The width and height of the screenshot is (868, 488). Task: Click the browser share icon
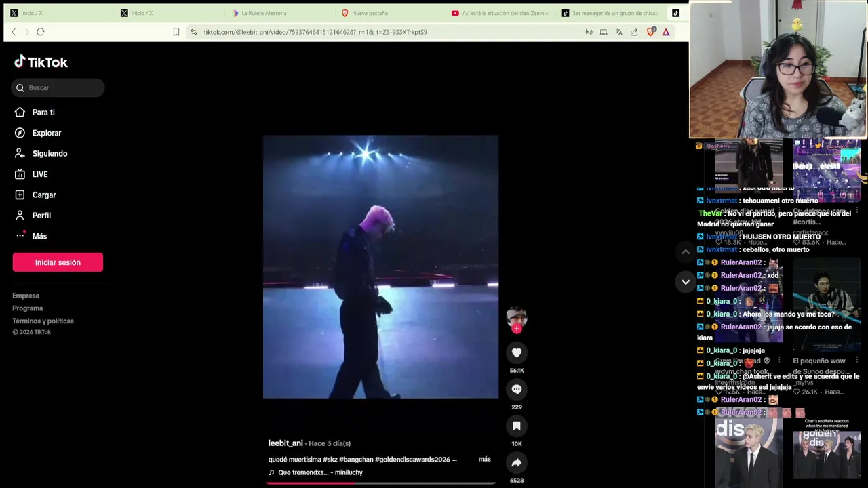point(634,32)
